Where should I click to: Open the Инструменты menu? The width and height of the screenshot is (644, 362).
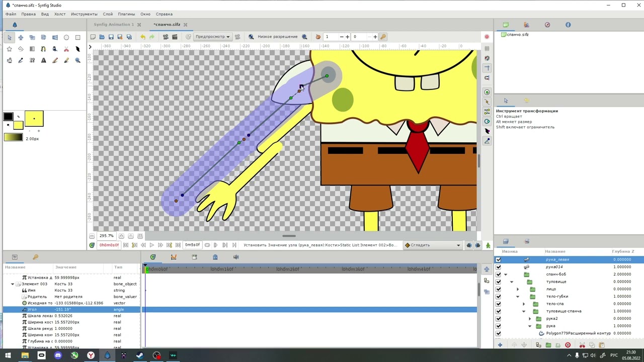coord(84,14)
